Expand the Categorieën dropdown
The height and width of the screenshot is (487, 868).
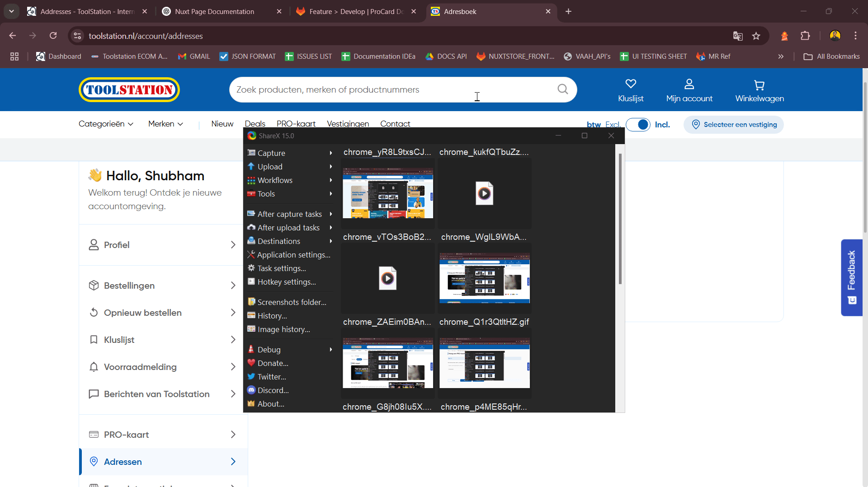coord(106,124)
